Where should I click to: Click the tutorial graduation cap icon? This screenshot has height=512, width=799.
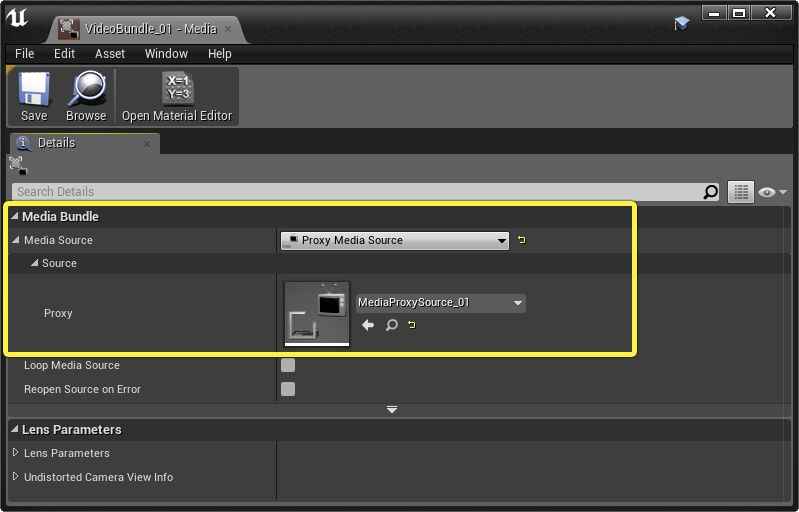click(681, 22)
